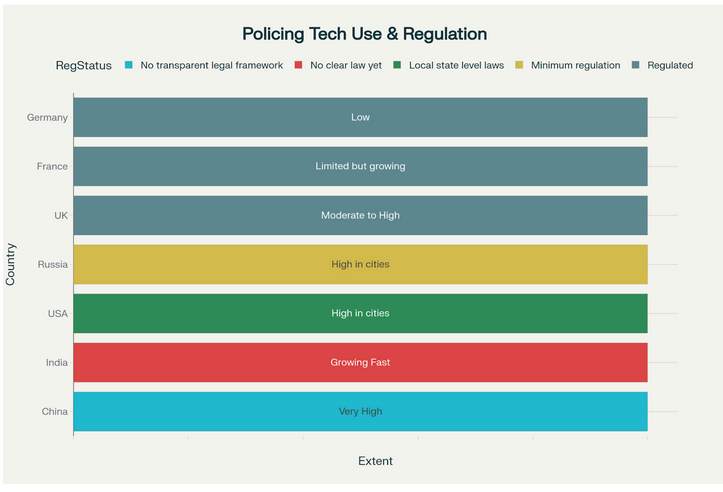
Task: Click the 'Country' y-axis title
Action: 11,264
